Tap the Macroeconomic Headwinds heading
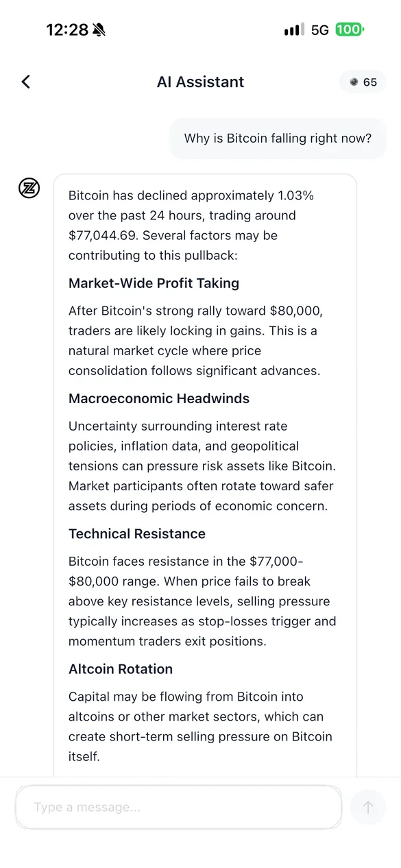The width and height of the screenshot is (401, 868). tap(159, 398)
